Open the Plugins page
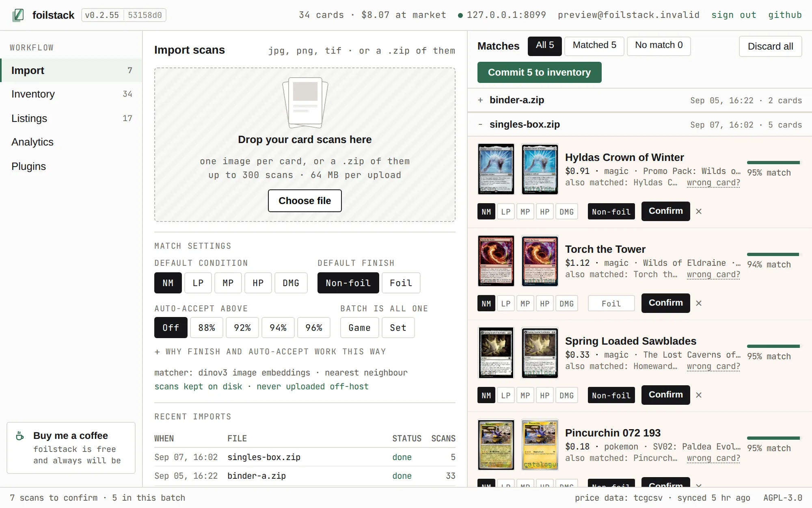The image size is (812, 508). [x=71, y=166]
